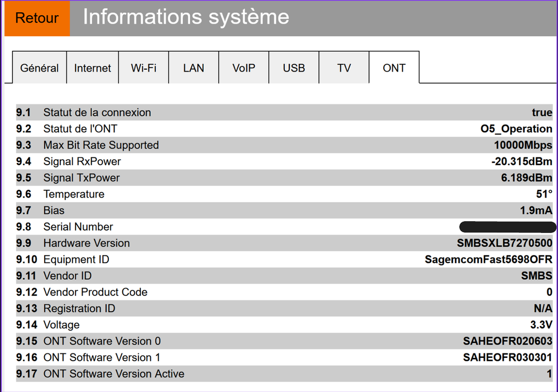
Task: Click the O5_Operation ONT status value
Action: click(x=516, y=128)
